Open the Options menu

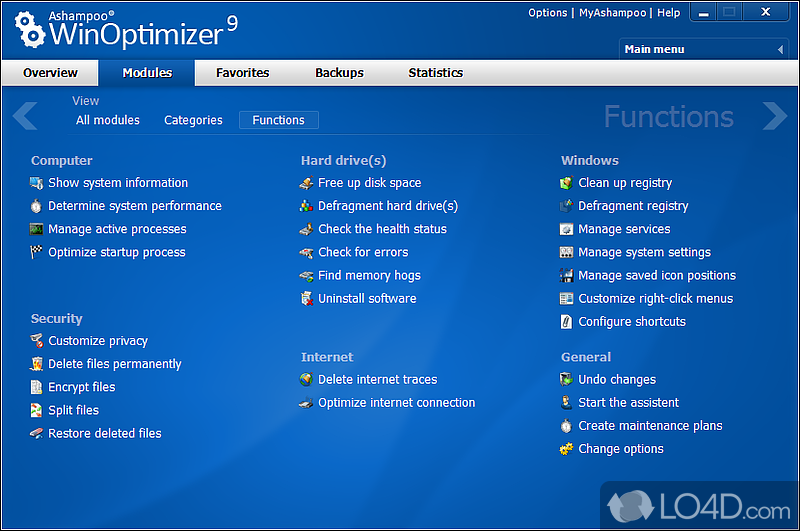(547, 13)
